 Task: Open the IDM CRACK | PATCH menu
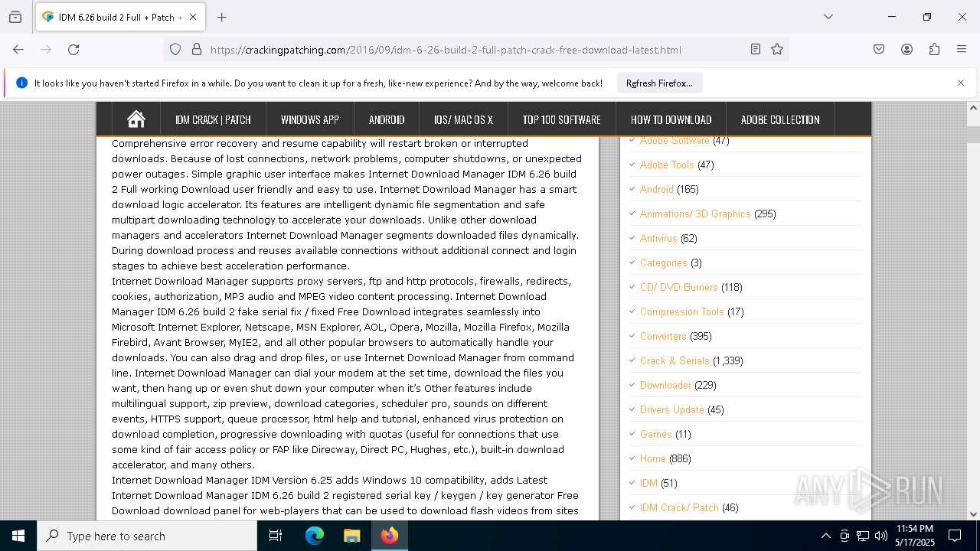[x=213, y=119]
